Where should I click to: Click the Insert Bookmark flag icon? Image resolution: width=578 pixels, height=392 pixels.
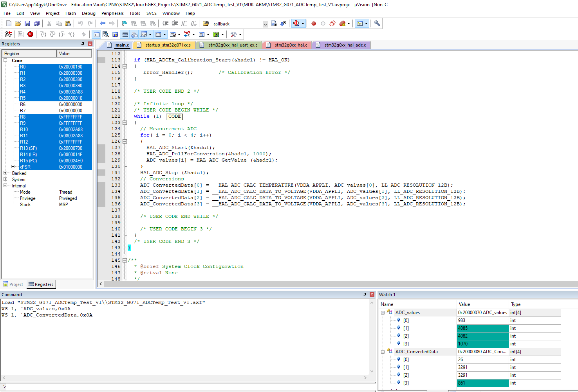123,23
